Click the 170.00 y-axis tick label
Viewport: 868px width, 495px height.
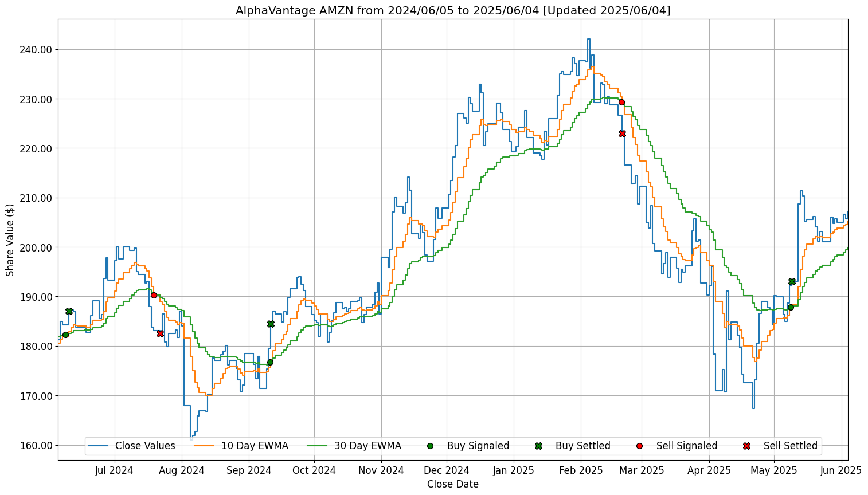coord(36,396)
